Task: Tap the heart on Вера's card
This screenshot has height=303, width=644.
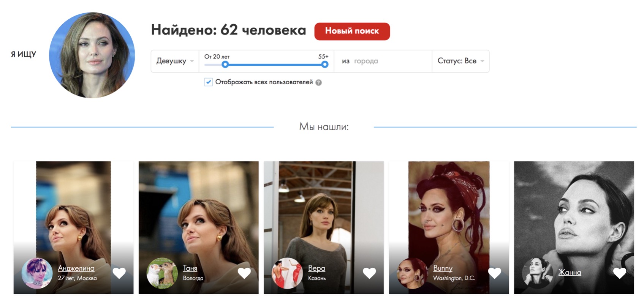Action: [369, 273]
